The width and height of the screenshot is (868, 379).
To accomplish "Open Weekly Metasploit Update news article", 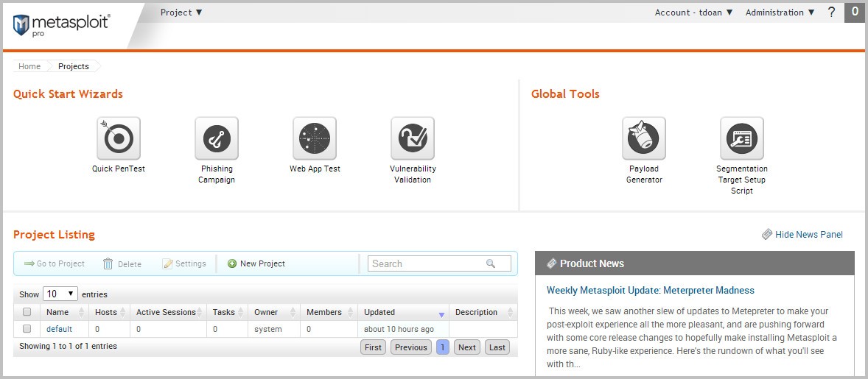I will pyautogui.click(x=651, y=290).
